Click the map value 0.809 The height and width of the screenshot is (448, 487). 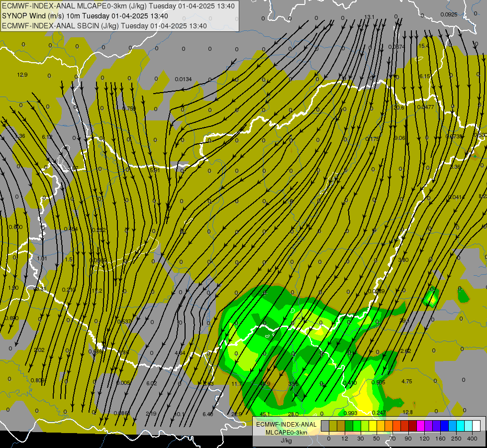pos(38,380)
